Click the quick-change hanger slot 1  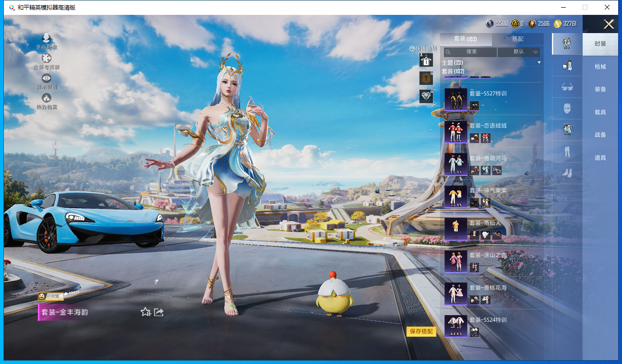(x=426, y=60)
